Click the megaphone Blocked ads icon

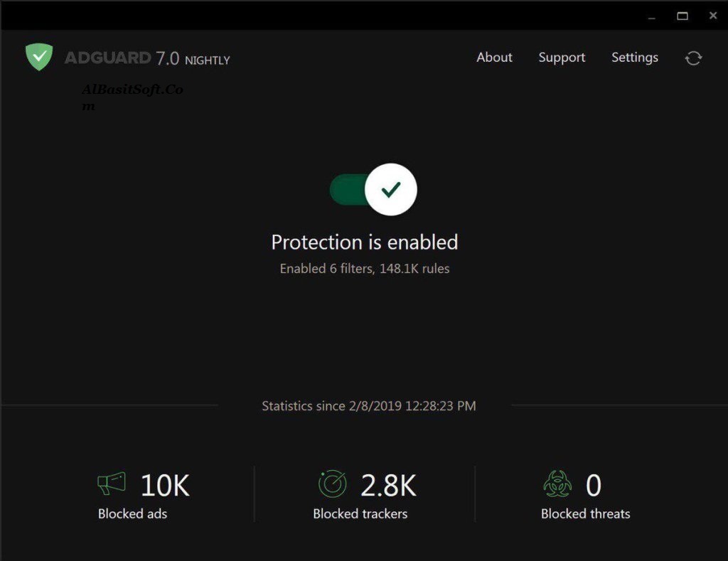pos(112,484)
